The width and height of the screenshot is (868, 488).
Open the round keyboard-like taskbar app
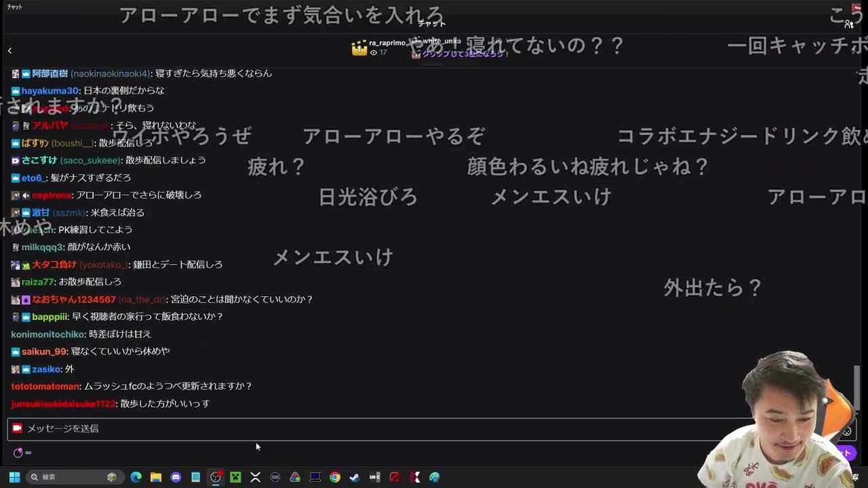[275, 477]
